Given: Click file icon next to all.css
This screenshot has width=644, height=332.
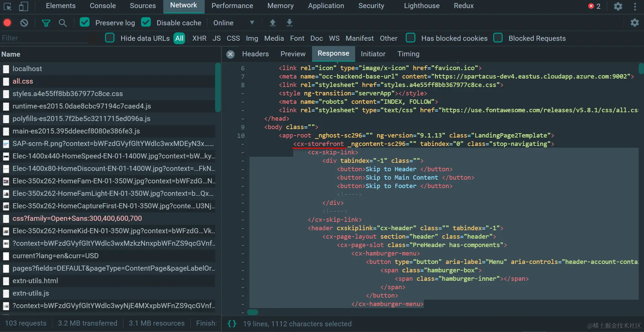Looking at the screenshot, I should click(x=6, y=82).
